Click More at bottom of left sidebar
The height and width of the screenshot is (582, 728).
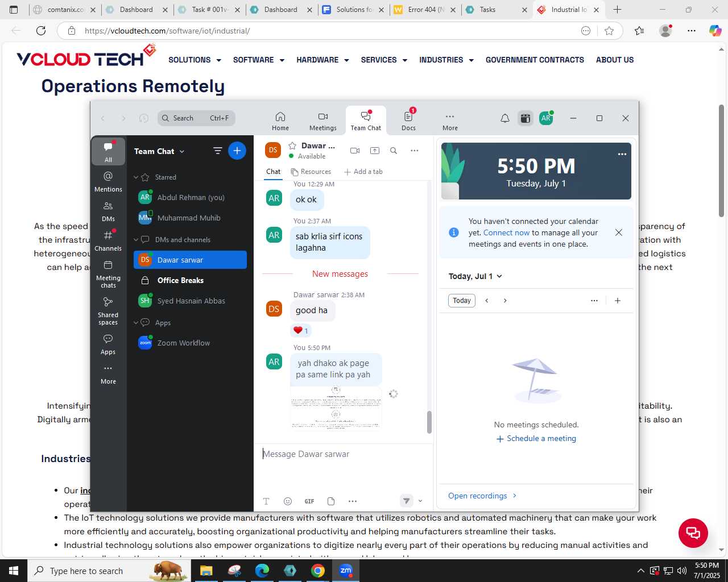pyautogui.click(x=108, y=374)
